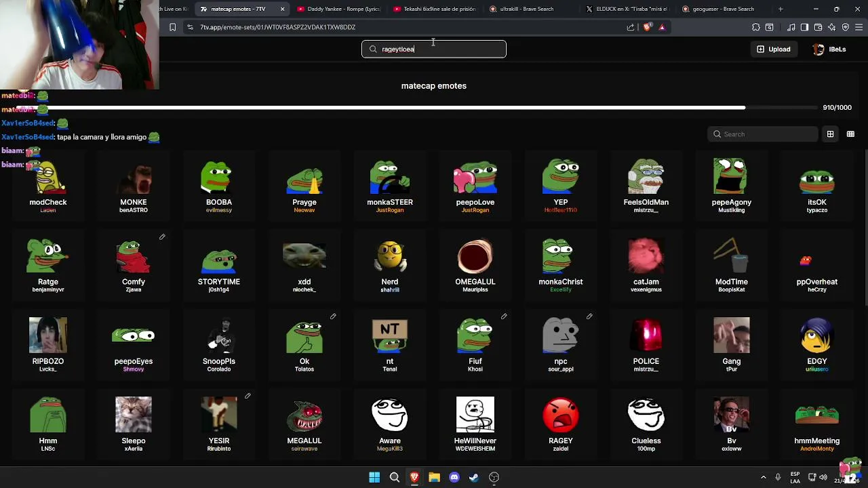
Task: Switch to the geoguesser - Brave Search tab
Action: click(x=724, y=9)
